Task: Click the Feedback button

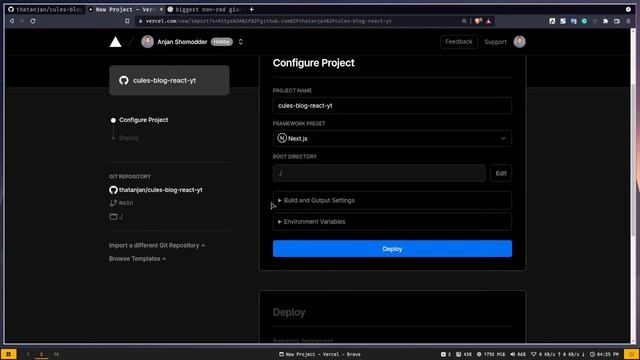Action: tap(459, 42)
